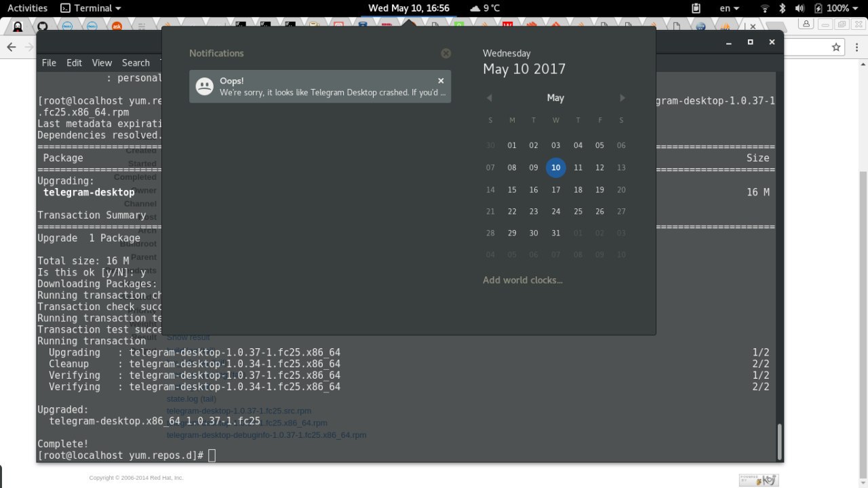
Task: Open the 'en' keyboard layout dropdown
Action: [730, 8]
